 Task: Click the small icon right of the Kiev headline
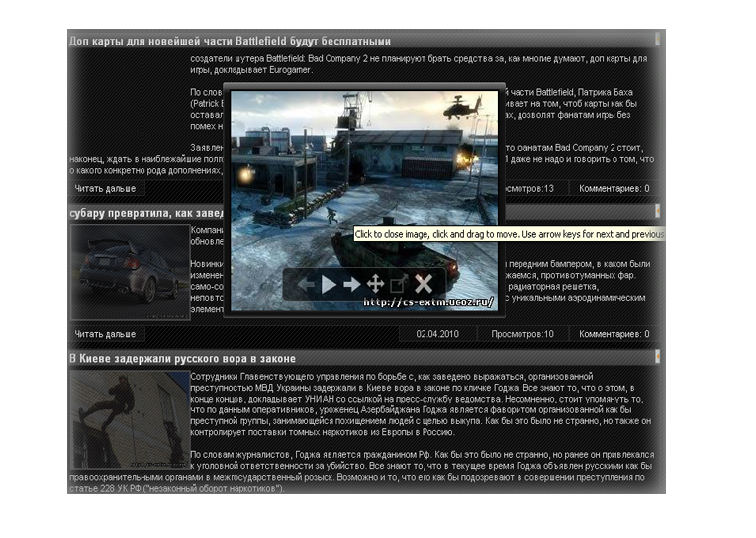657,357
